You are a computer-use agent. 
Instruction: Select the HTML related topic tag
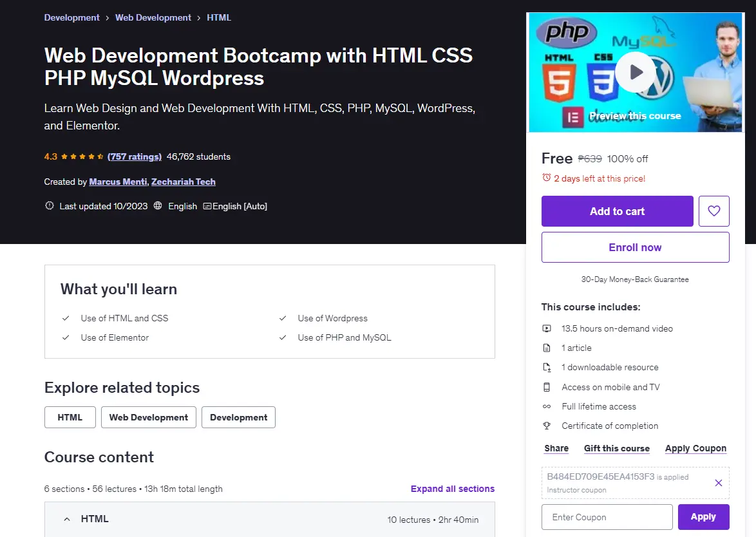[70, 417]
